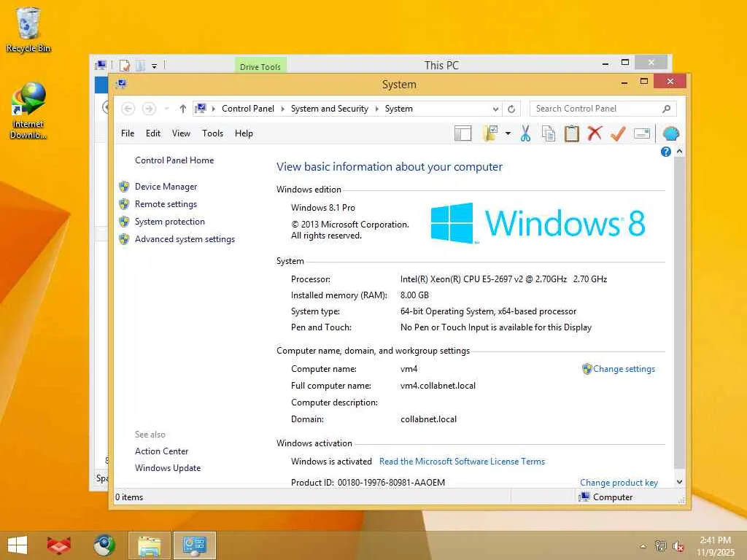Open the Edit menu
Image resolution: width=747 pixels, height=560 pixels.
pyautogui.click(x=153, y=133)
